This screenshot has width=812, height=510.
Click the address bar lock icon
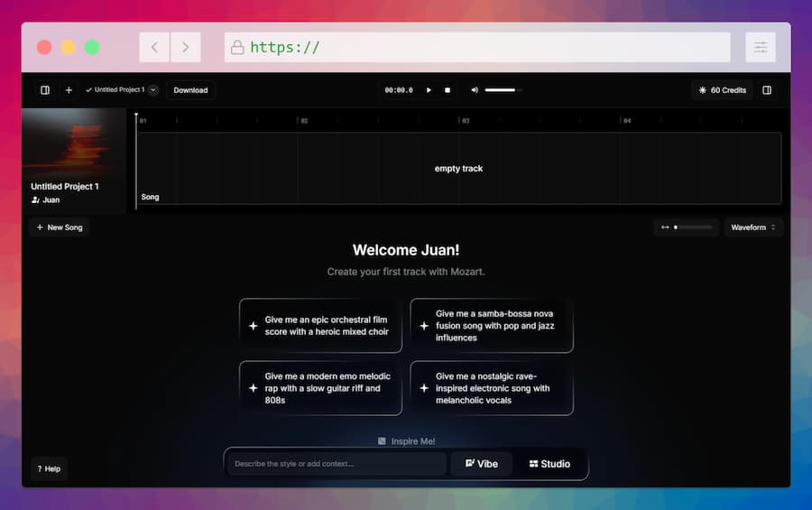[237, 47]
